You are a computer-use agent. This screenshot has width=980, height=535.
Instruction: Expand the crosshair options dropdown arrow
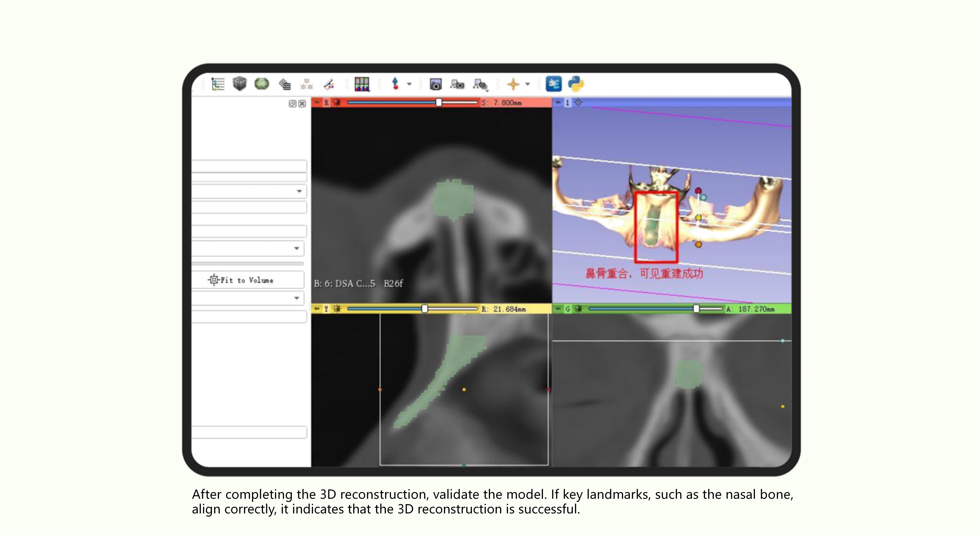(528, 84)
